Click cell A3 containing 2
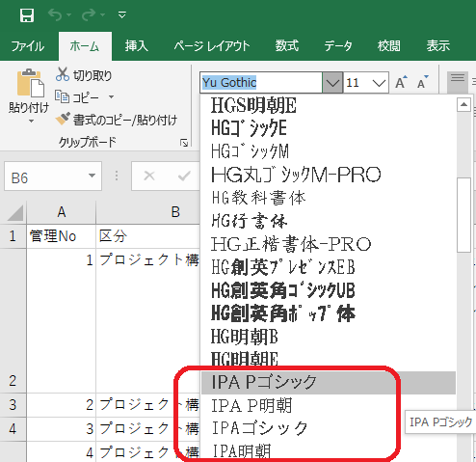The width and height of the screenshot is (476, 462). tap(61, 405)
